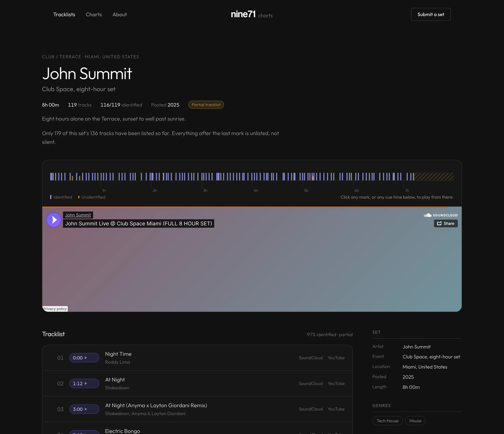Play from cue 1:12 for At Night

84,384
